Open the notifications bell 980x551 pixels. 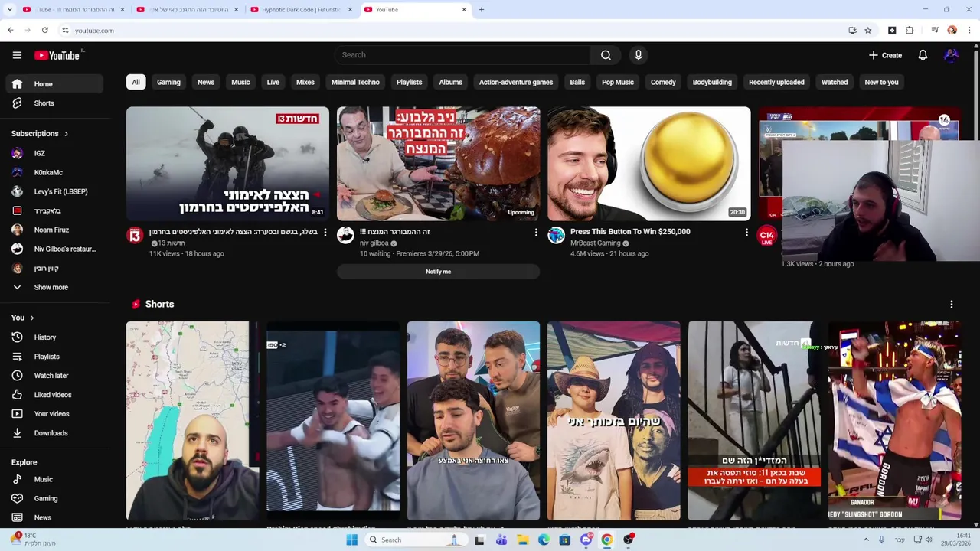[x=923, y=55]
